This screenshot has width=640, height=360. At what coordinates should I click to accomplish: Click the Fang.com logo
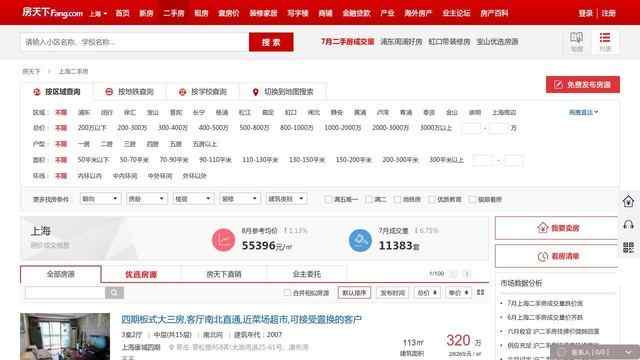pos(52,13)
